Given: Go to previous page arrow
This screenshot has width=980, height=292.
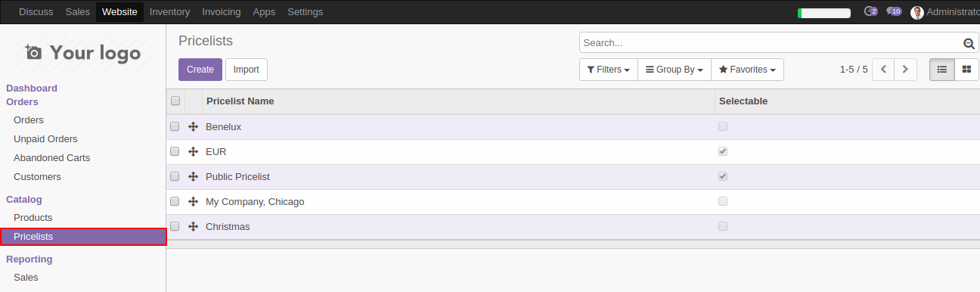Looking at the screenshot, I should [883, 70].
